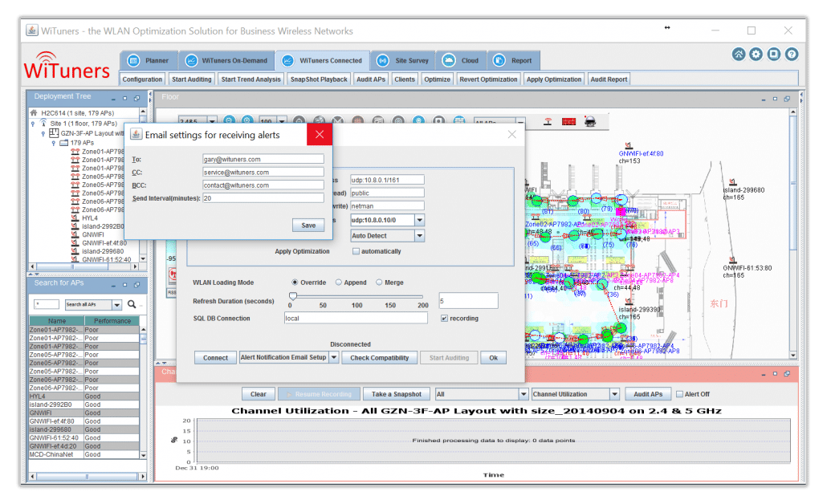827x504 pixels.
Task: Detach the Floor panel
Action: click(x=787, y=99)
